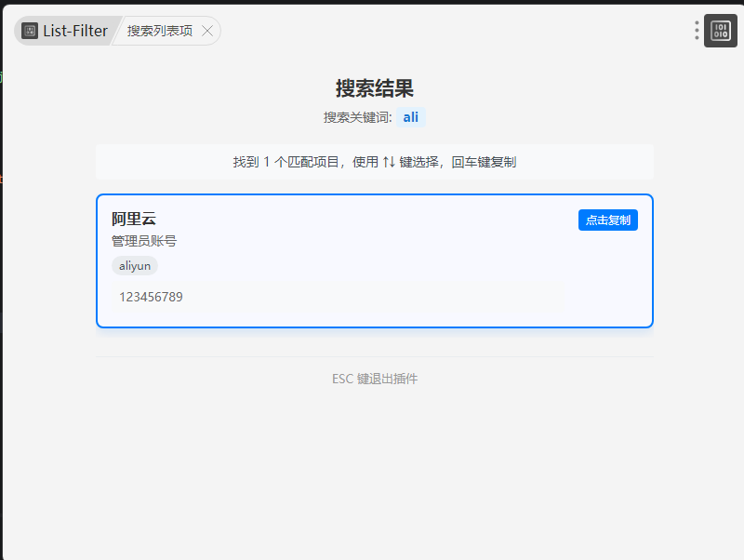Click the aliyun tag chip

[x=135, y=266]
